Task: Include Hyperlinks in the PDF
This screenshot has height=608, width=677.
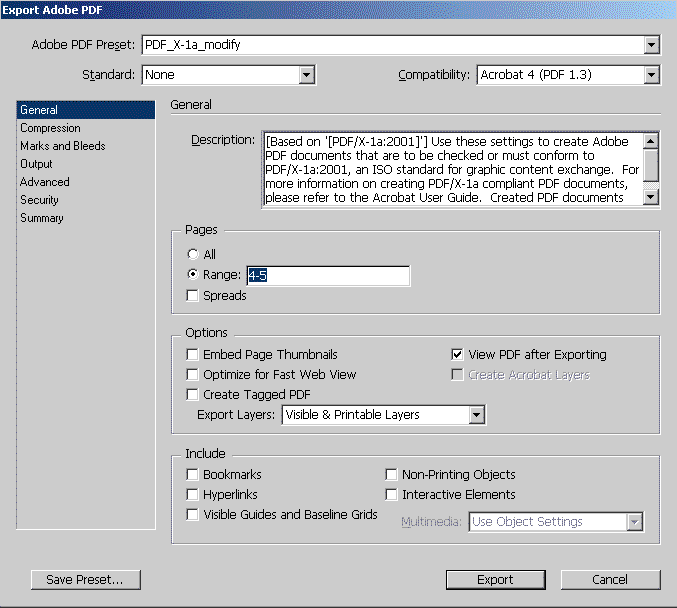Action: point(192,494)
